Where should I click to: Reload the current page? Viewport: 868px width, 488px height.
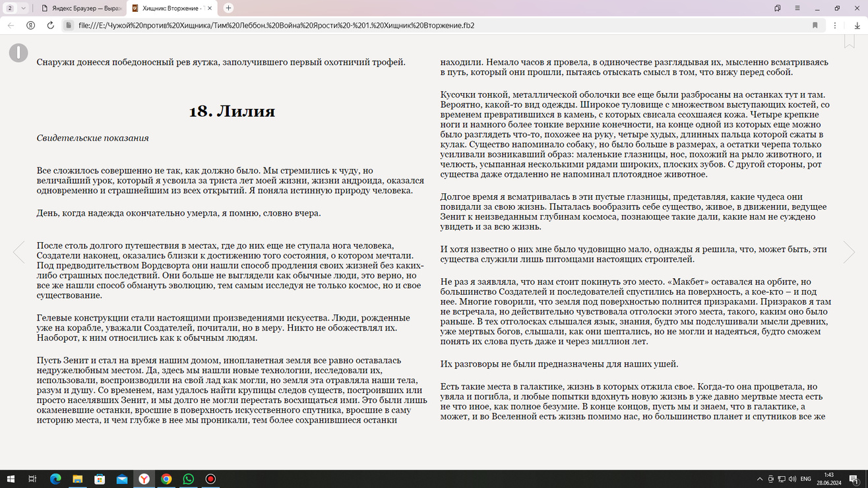tap(50, 25)
